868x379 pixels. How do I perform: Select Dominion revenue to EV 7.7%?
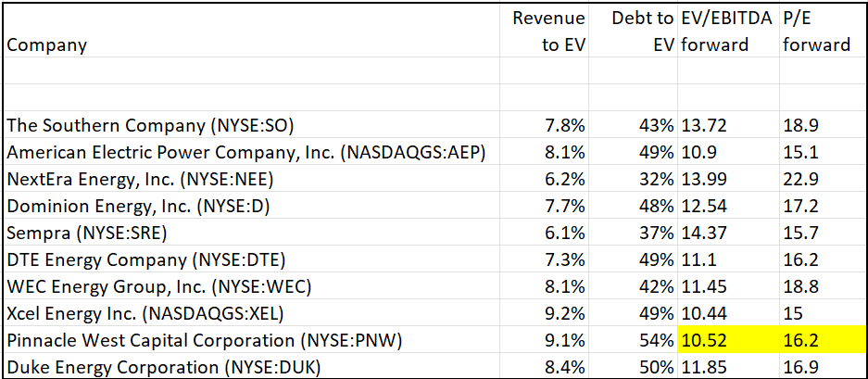pyautogui.click(x=544, y=206)
